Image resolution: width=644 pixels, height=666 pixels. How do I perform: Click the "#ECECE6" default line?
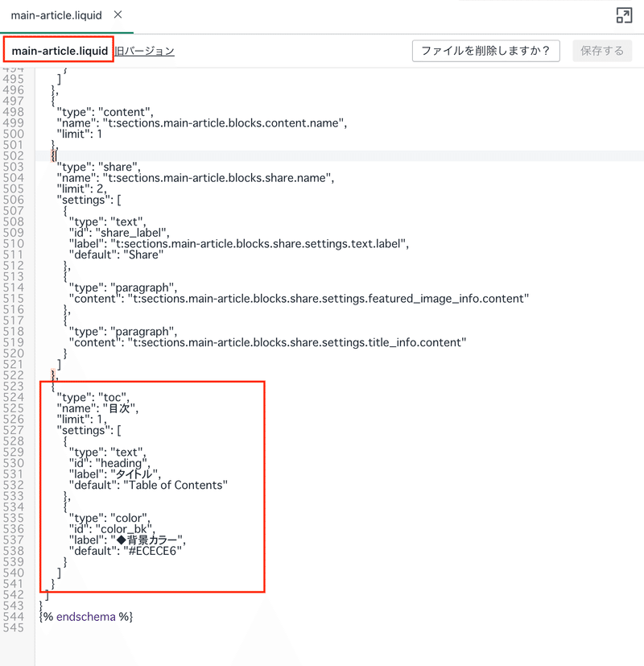click(x=126, y=552)
